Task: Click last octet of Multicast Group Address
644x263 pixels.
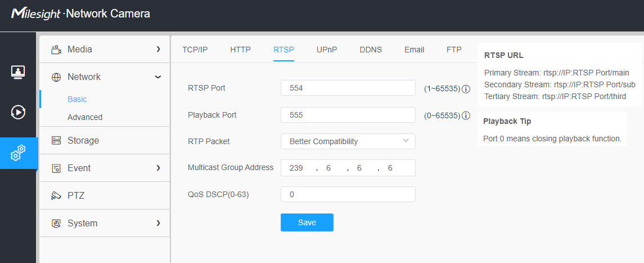Action: (390, 168)
